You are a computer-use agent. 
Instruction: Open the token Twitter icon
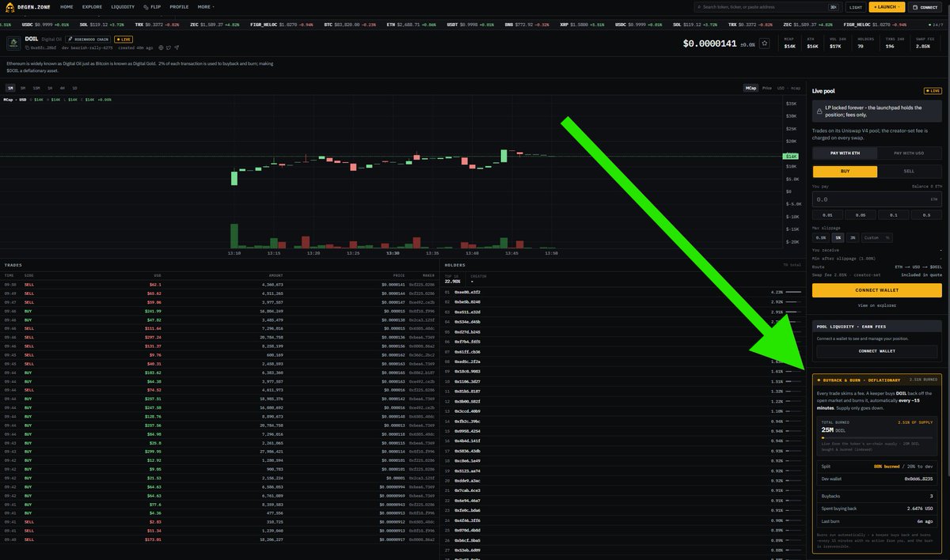click(169, 47)
